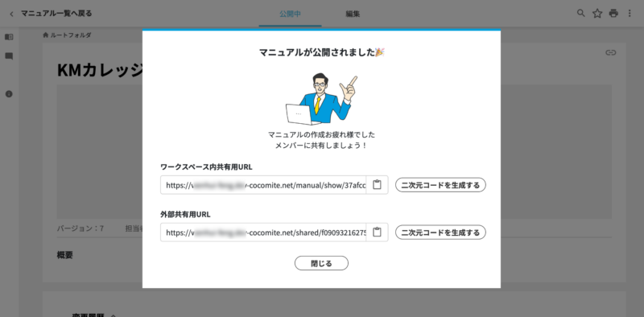644x317 pixels.
Task: Generate 2D code for workspace shared URL
Action: pyautogui.click(x=440, y=185)
